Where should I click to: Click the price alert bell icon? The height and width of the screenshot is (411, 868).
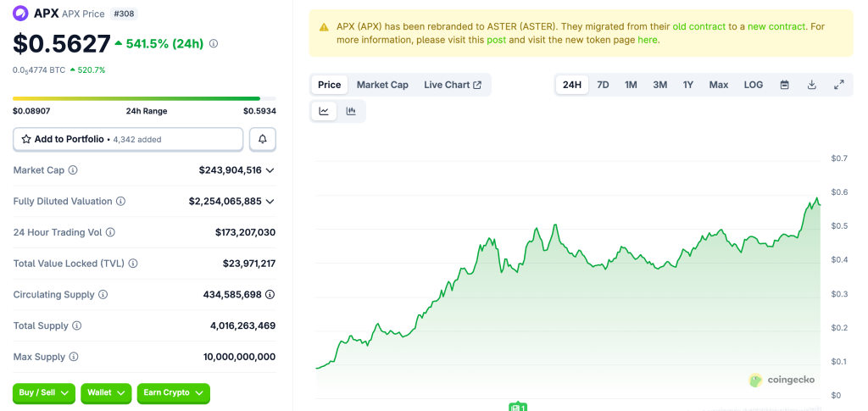pyautogui.click(x=262, y=139)
